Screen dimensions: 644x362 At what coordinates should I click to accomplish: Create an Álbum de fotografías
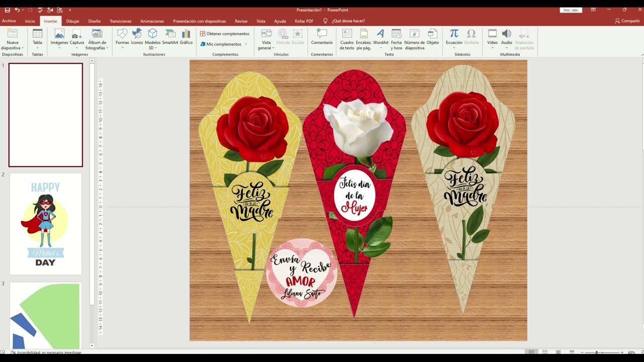97,39
